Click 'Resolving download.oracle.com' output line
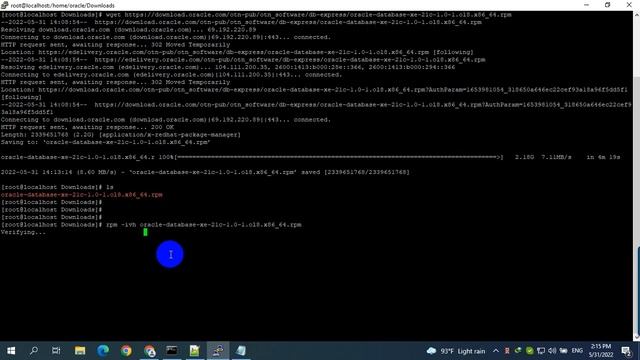Screen dimensions: 640x360 [129, 30]
